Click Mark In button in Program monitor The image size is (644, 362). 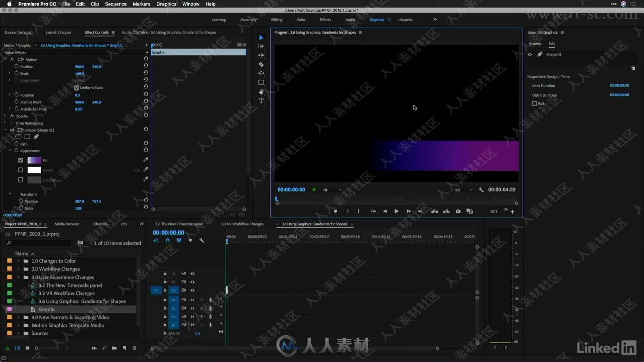(348, 211)
